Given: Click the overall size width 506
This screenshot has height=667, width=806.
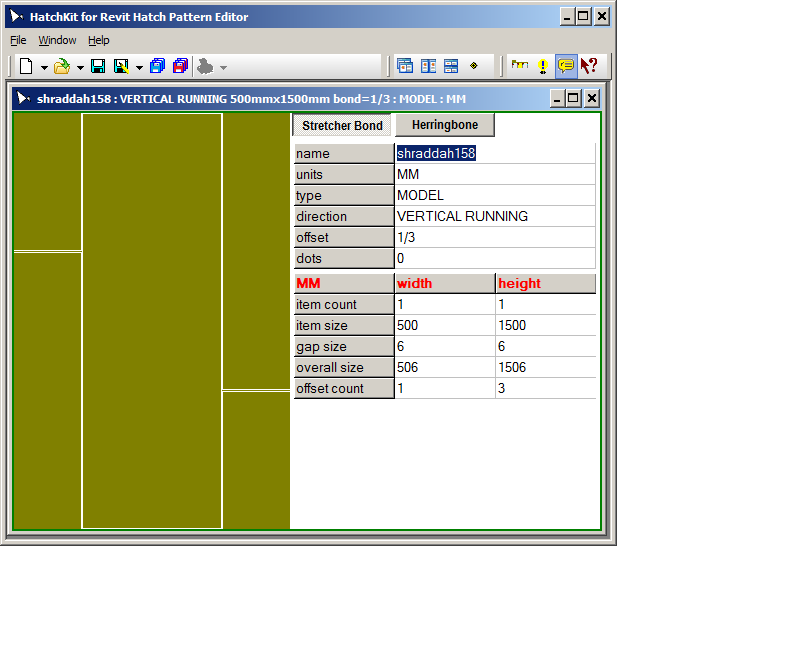Looking at the screenshot, I should click(445, 367).
